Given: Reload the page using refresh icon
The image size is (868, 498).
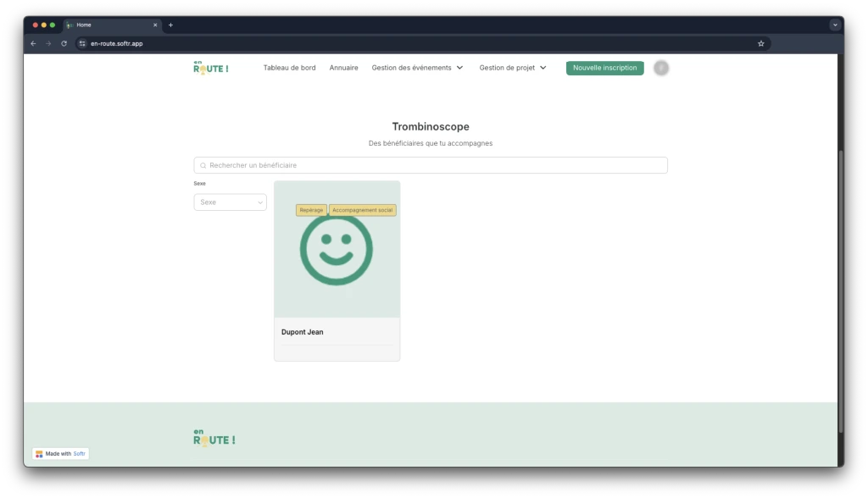Looking at the screenshot, I should [64, 43].
